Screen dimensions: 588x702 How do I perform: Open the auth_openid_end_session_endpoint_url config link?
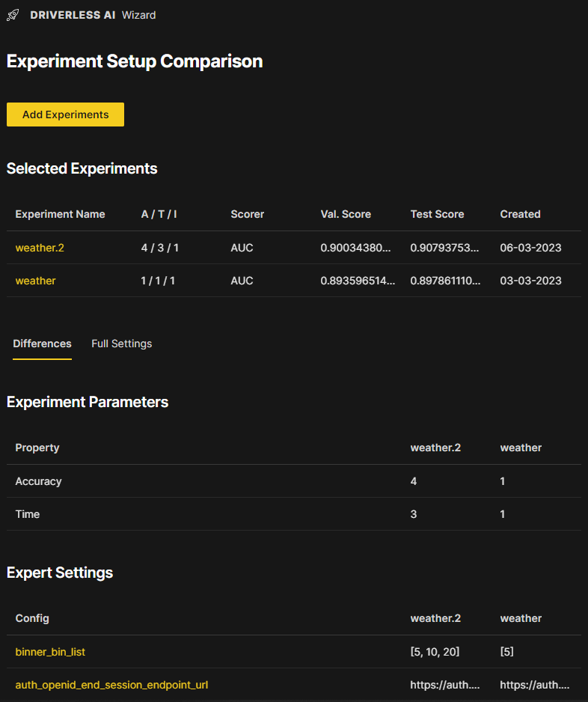(x=111, y=684)
